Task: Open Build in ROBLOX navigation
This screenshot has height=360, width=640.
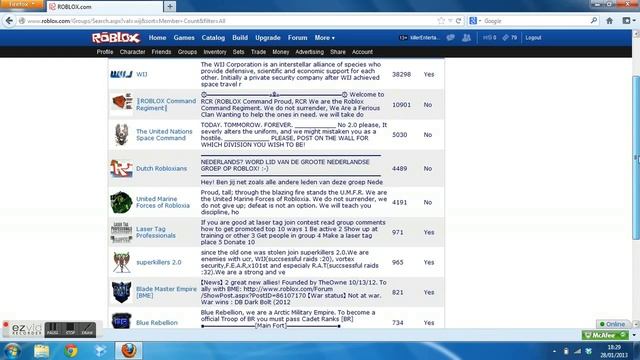Action: pos(240,38)
